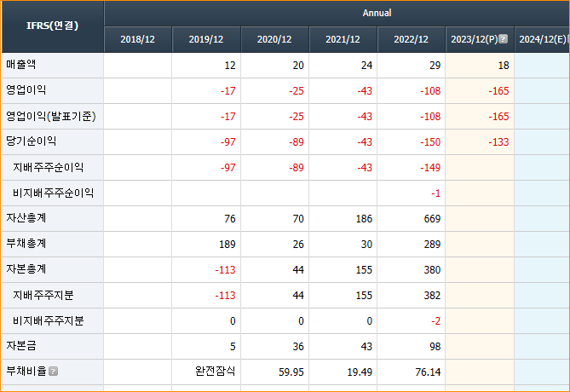Viewport: 570px width, 392px height.
Task: Click 자산총계 value 76 for 2019/12
Action: (x=230, y=219)
